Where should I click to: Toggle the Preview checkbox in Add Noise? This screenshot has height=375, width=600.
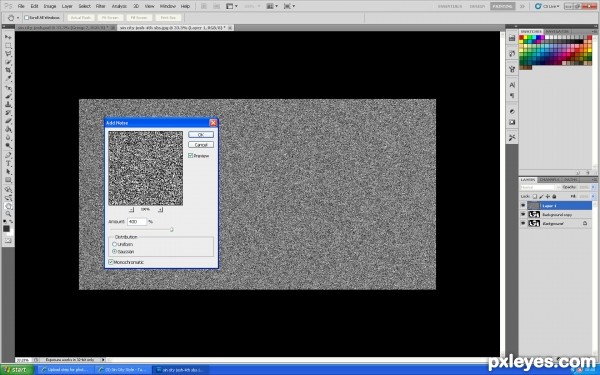point(190,156)
